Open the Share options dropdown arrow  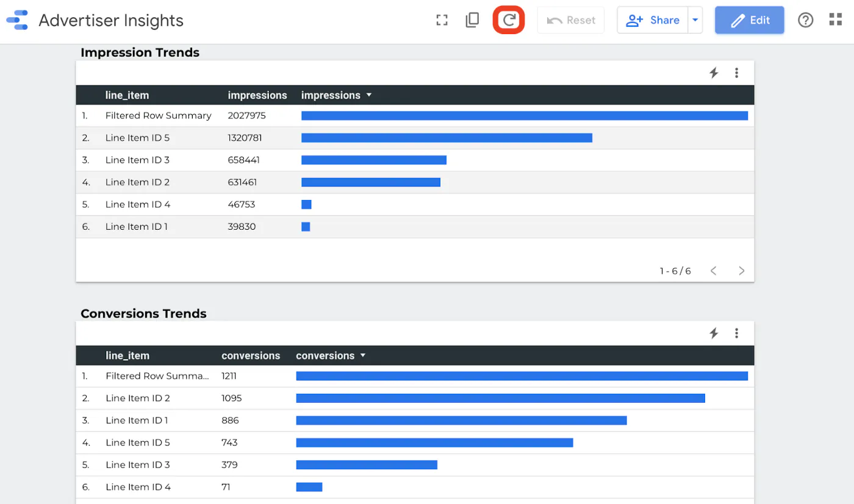[695, 20]
